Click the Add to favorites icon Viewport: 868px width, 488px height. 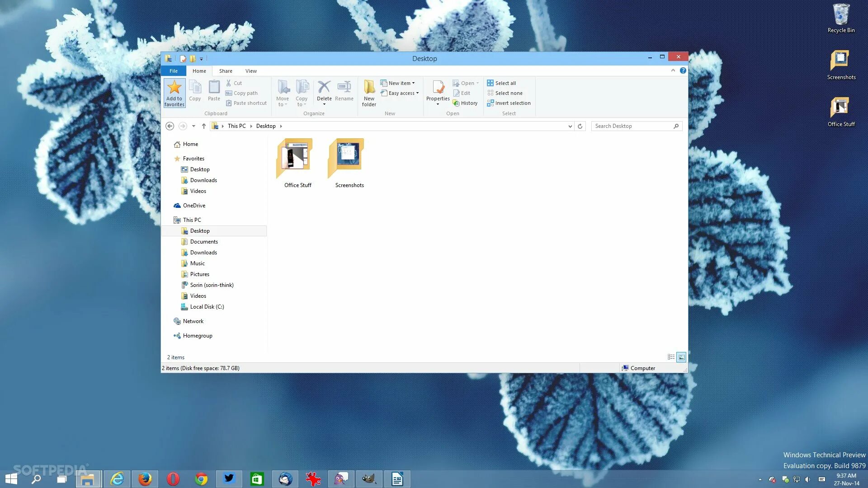174,93
